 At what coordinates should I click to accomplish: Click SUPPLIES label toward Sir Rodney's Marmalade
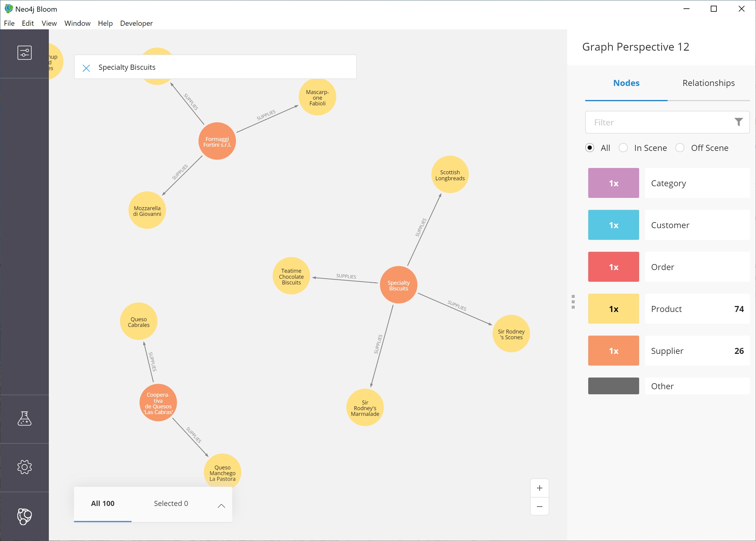pyautogui.click(x=378, y=344)
